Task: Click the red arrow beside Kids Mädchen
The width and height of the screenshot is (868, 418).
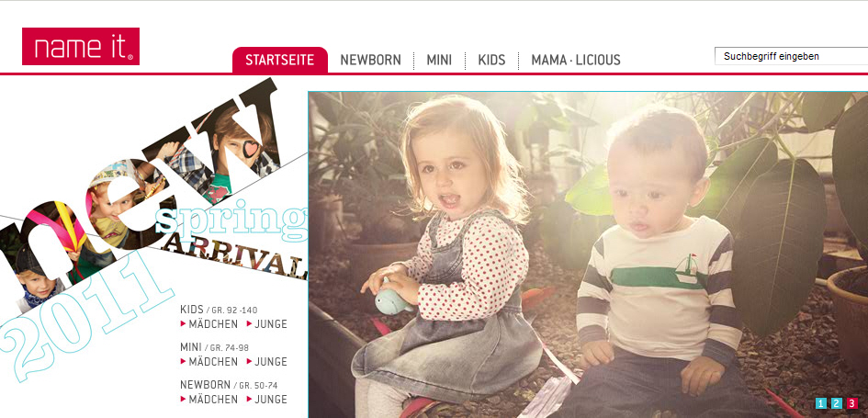Action: coord(183,324)
